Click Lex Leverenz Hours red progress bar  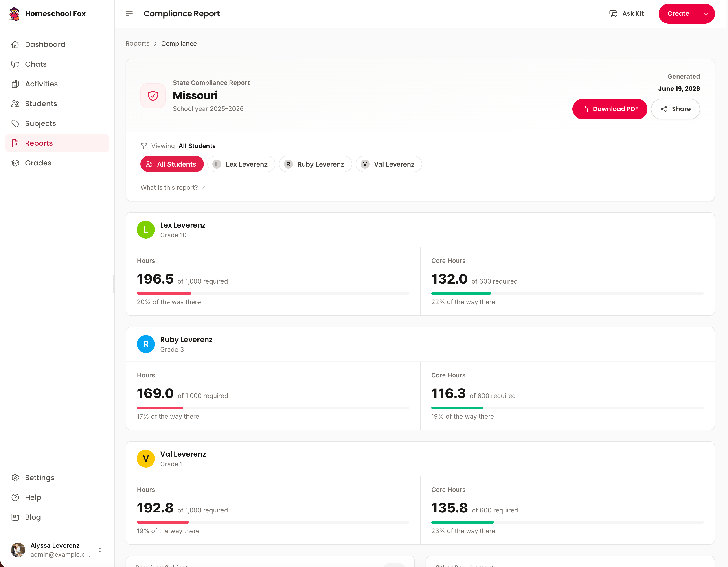pos(164,293)
